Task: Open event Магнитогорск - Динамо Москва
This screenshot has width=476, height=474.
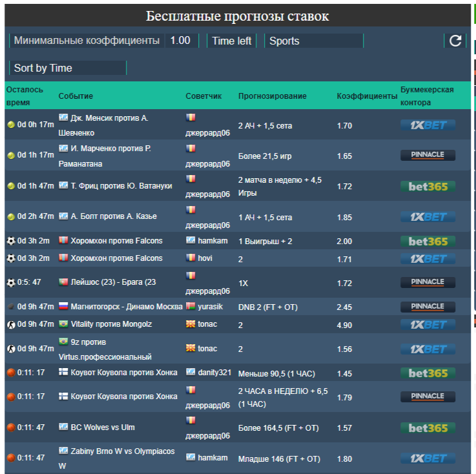Action: tap(127, 307)
